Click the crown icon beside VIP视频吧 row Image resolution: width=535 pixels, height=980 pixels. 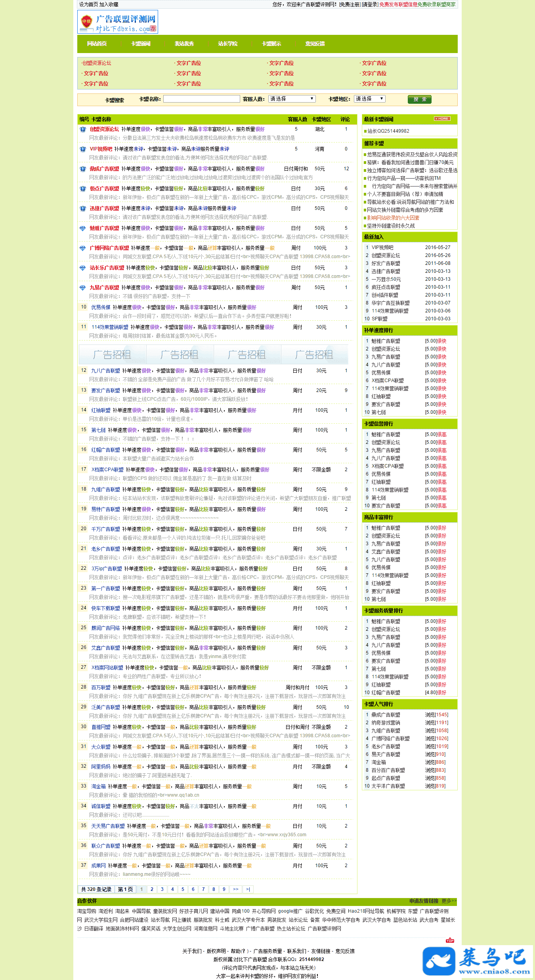pyautogui.click(x=83, y=149)
